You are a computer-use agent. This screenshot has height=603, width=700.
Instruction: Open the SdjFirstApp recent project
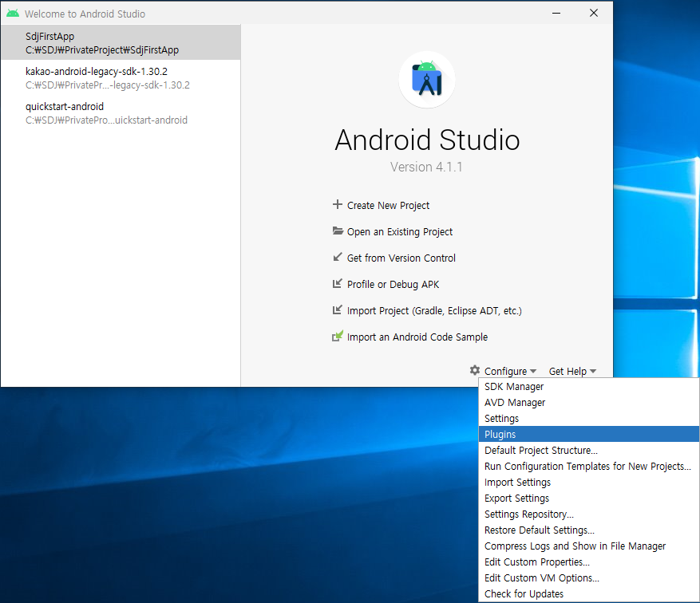point(121,43)
